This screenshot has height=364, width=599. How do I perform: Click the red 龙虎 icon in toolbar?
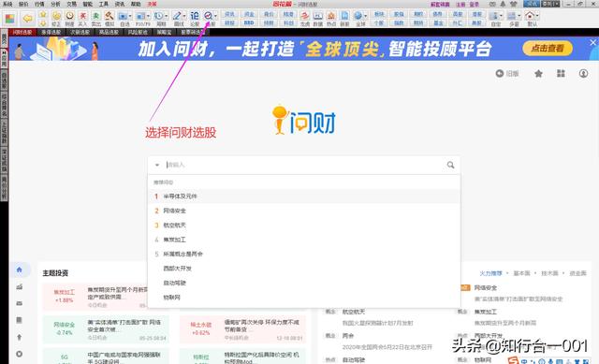point(304,16)
